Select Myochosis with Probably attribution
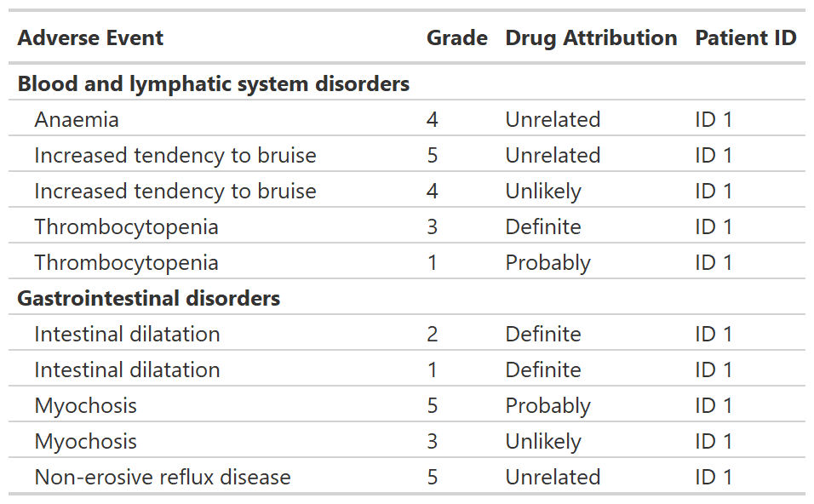The width and height of the screenshot is (814, 504). pyautogui.click(x=85, y=406)
